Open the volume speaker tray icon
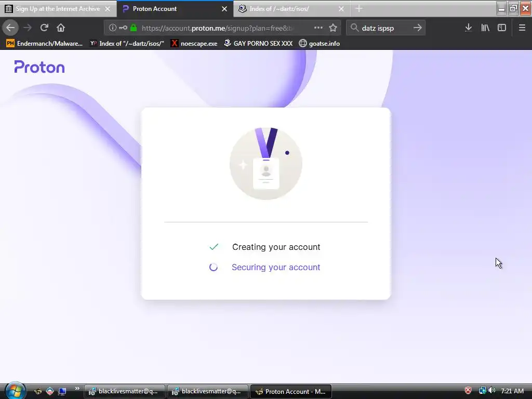The image size is (532, 399). click(x=492, y=391)
